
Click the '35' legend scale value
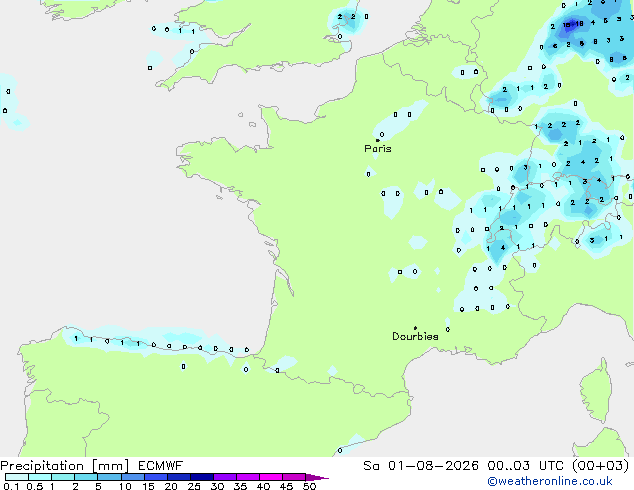click(x=240, y=486)
